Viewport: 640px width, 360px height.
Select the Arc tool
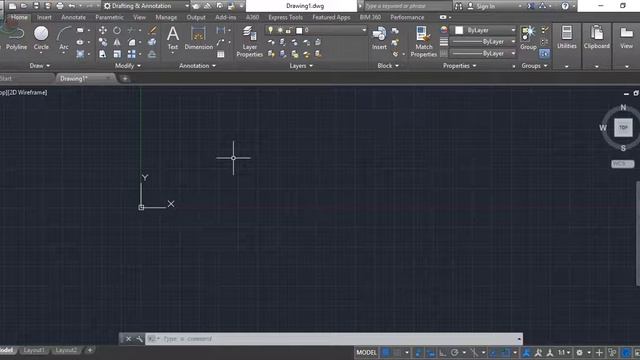[63, 39]
